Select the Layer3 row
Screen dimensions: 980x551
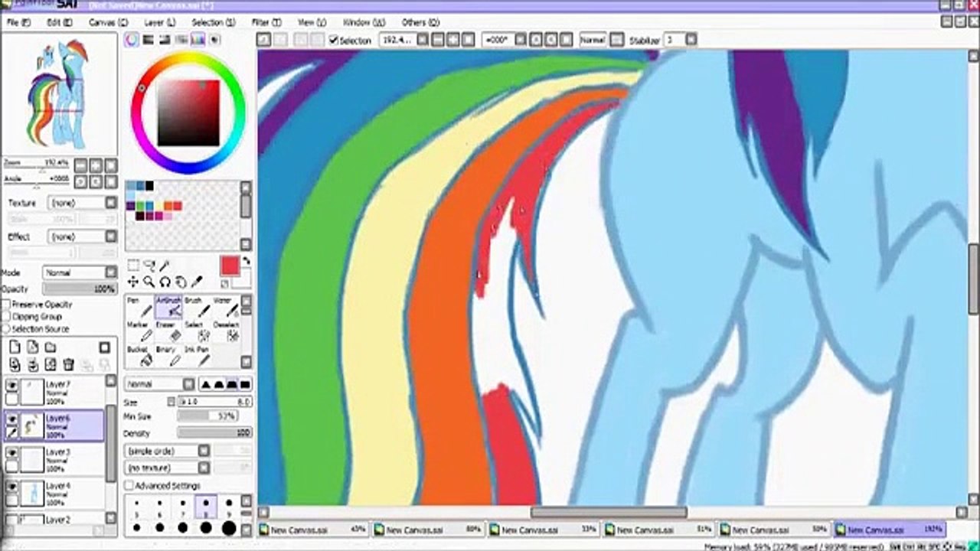tap(54, 460)
